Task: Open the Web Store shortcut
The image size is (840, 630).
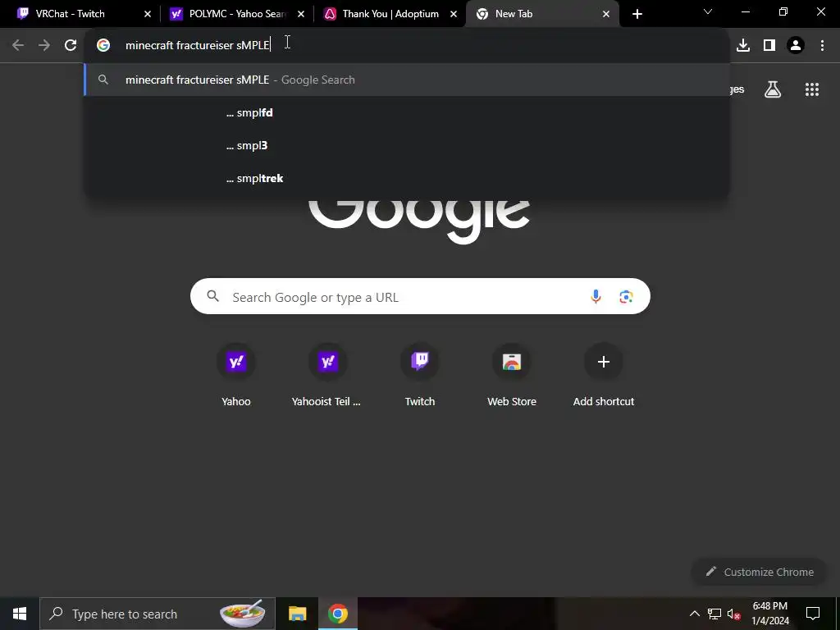Action: (512, 376)
